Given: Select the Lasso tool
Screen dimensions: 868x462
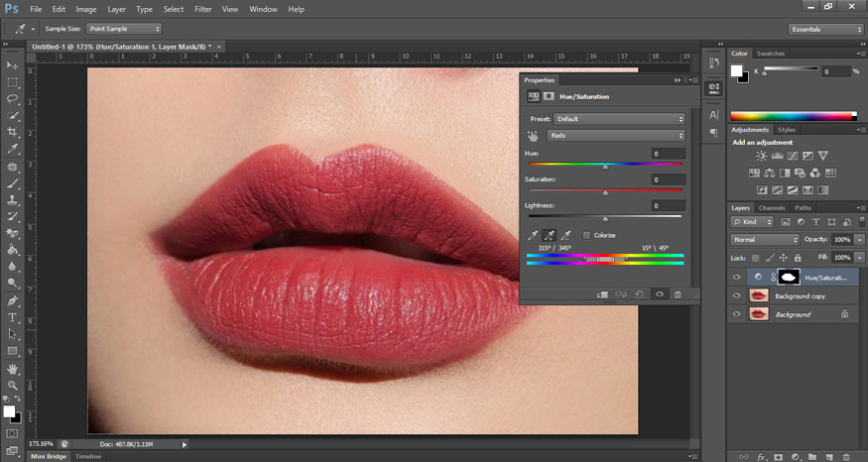Looking at the screenshot, I should 12,98.
